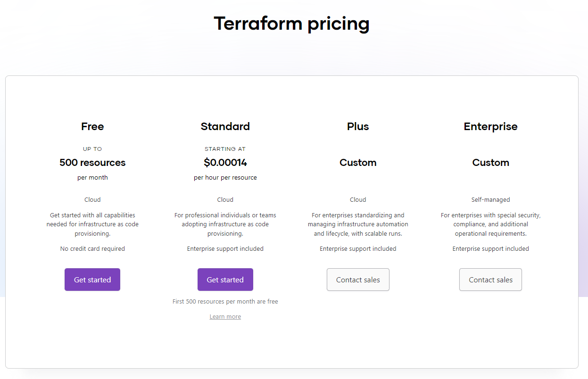588x379 pixels.
Task: Click the $0.00014 price figure
Action: tap(225, 163)
